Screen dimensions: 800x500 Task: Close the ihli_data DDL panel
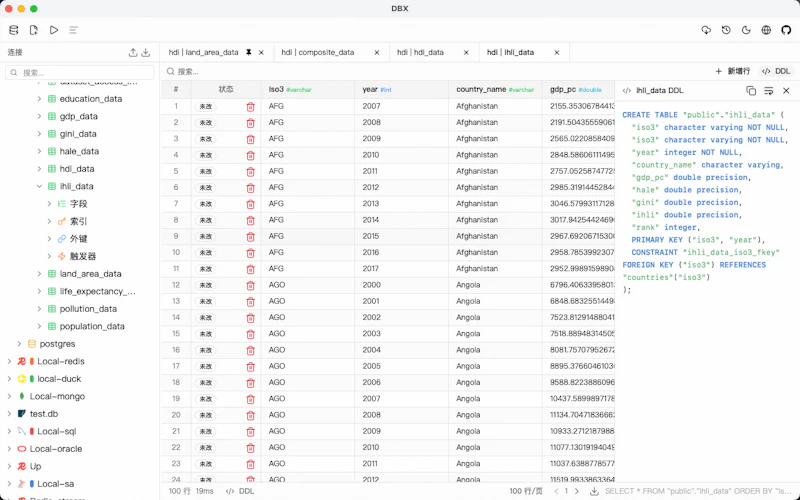[786, 90]
